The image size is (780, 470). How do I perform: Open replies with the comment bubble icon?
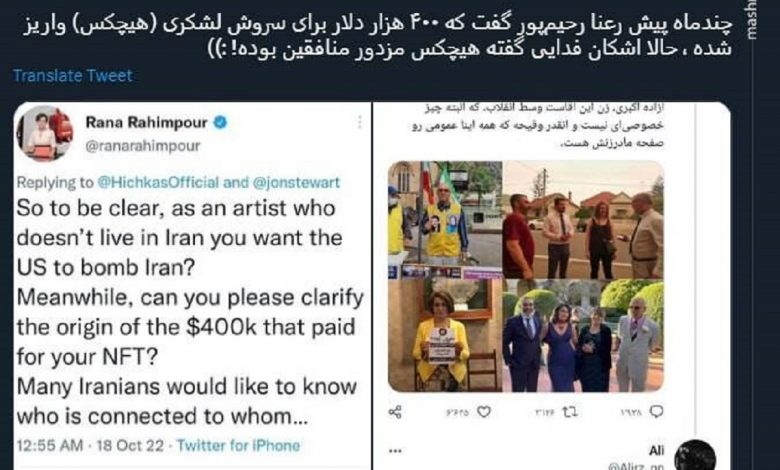coord(657,412)
